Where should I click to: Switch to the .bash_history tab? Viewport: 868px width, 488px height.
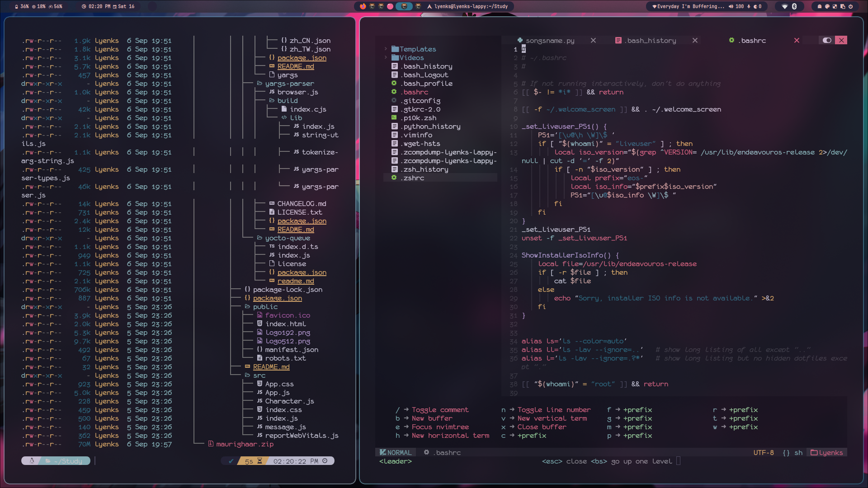pos(651,40)
